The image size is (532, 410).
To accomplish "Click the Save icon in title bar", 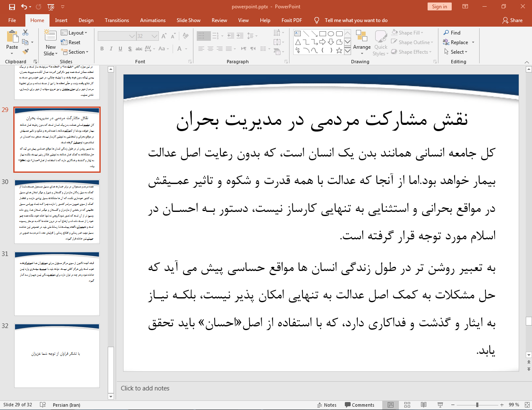I will tap(12, 7).
